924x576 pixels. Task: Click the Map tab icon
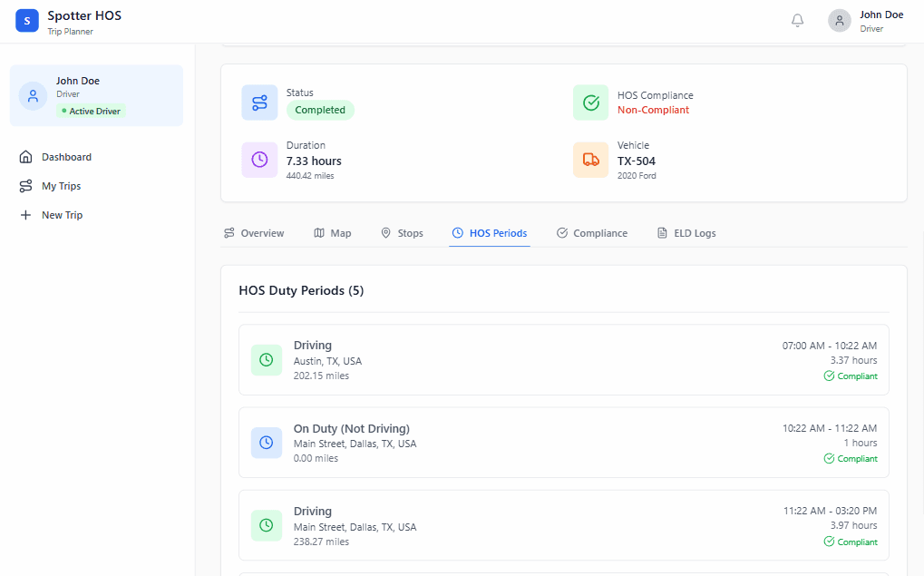[x=319, y=233]
